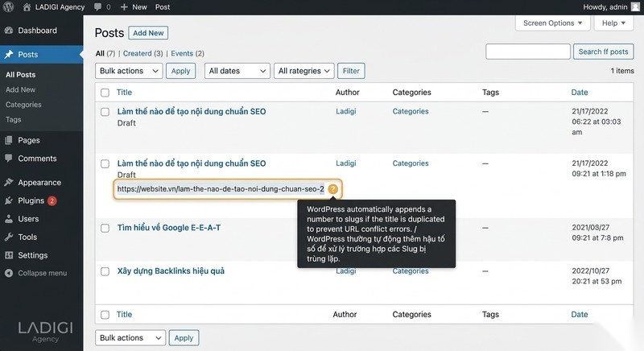Click the Tools wrench icon

coord(9,237)
